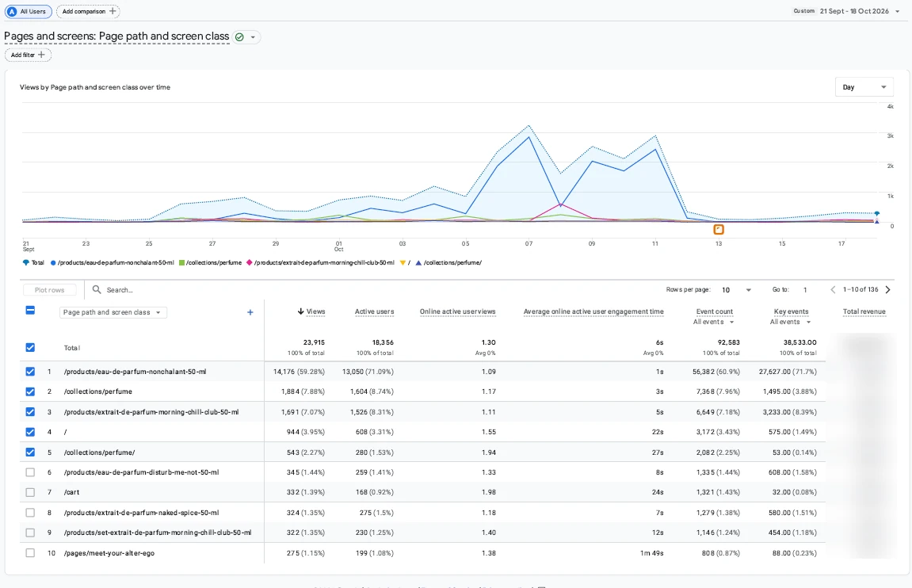Click the green /collections/perfume legend square
The width and height of the screenshot is (912, 588).
[181, 263]
